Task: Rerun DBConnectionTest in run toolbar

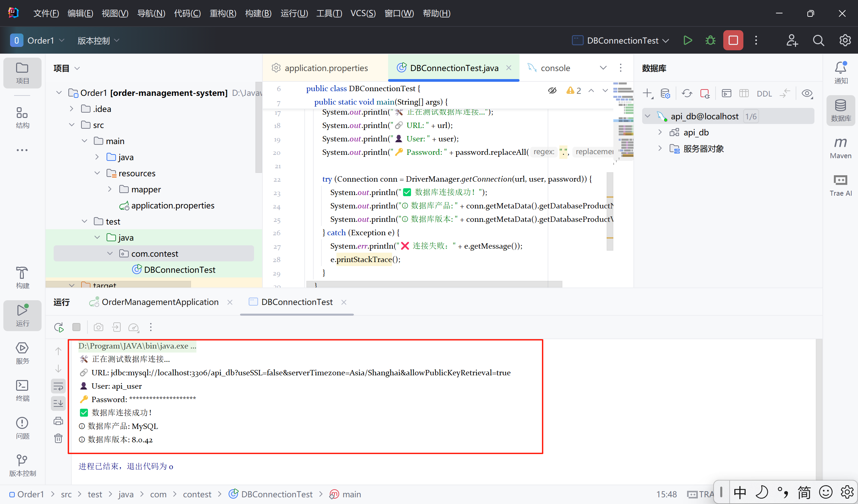Action: pos(59,327)
